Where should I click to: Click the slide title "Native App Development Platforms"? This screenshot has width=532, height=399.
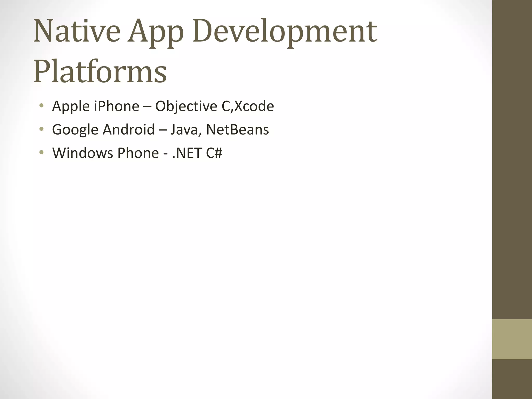(x=205, y=51)
